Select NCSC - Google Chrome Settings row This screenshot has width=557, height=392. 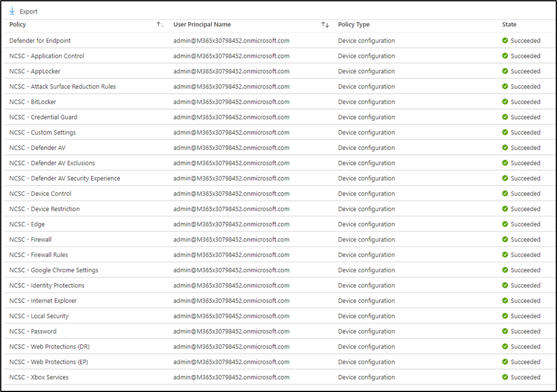(280, 270)
